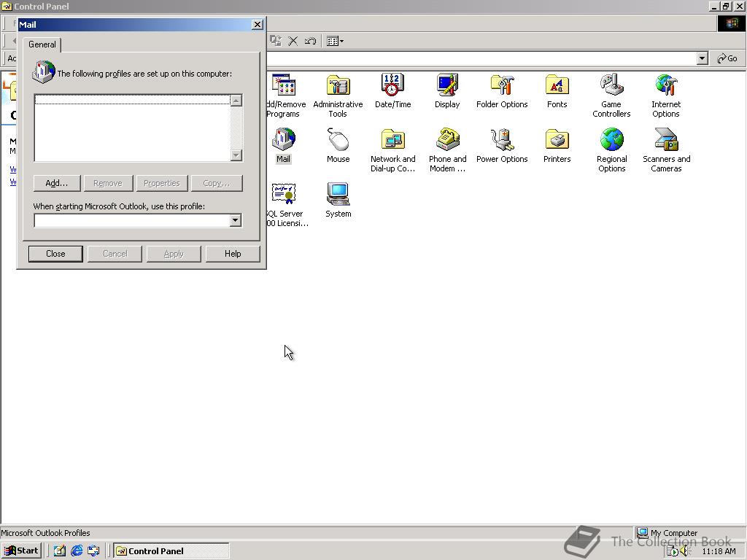747x560 pixels.
Task: Launch Internet Explorer from Quick Launch
Action: (x=77, y=551)
